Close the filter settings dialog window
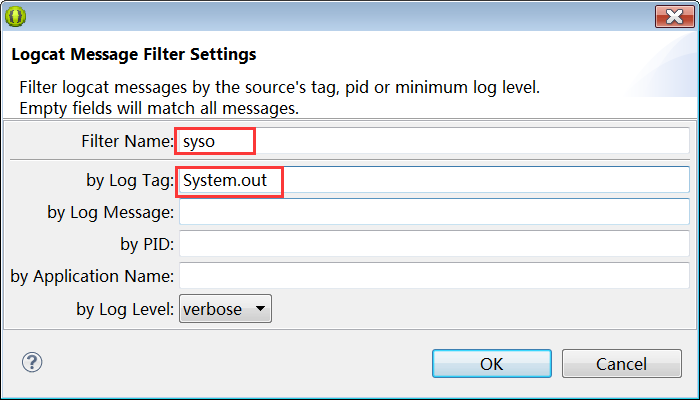The width and height of the screenshot is (700, 400). (x=669, y=16)
